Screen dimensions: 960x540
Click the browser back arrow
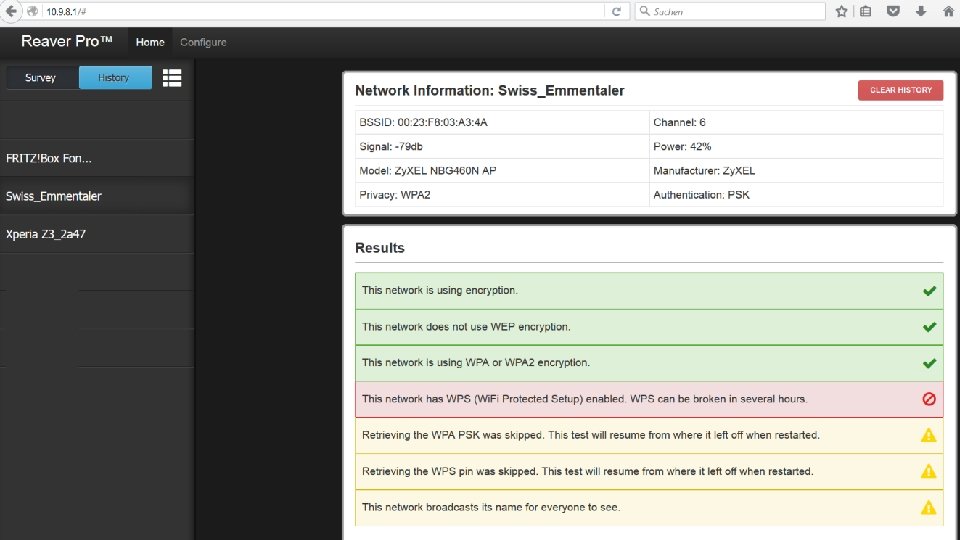pyautogui.click(x=11, y=11)
